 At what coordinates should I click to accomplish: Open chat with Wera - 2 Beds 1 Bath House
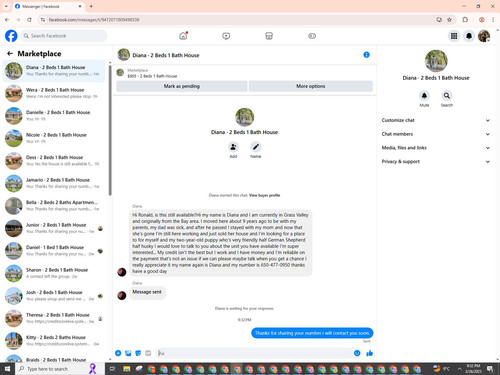coord(54,93)
